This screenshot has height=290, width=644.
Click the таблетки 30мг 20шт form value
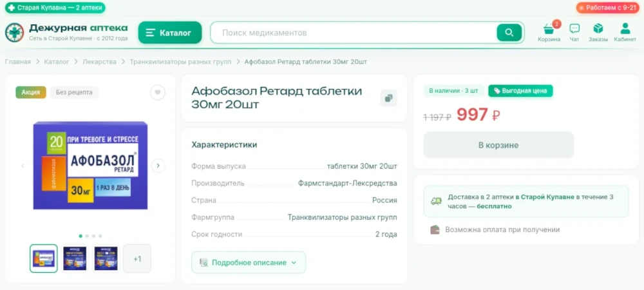pos(362,166)
